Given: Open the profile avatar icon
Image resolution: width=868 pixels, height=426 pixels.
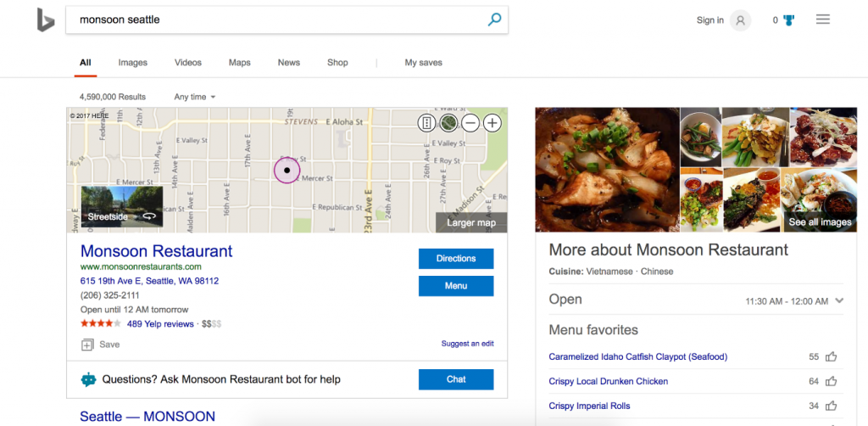Looking at the screenshot, I should click(740, 20).
